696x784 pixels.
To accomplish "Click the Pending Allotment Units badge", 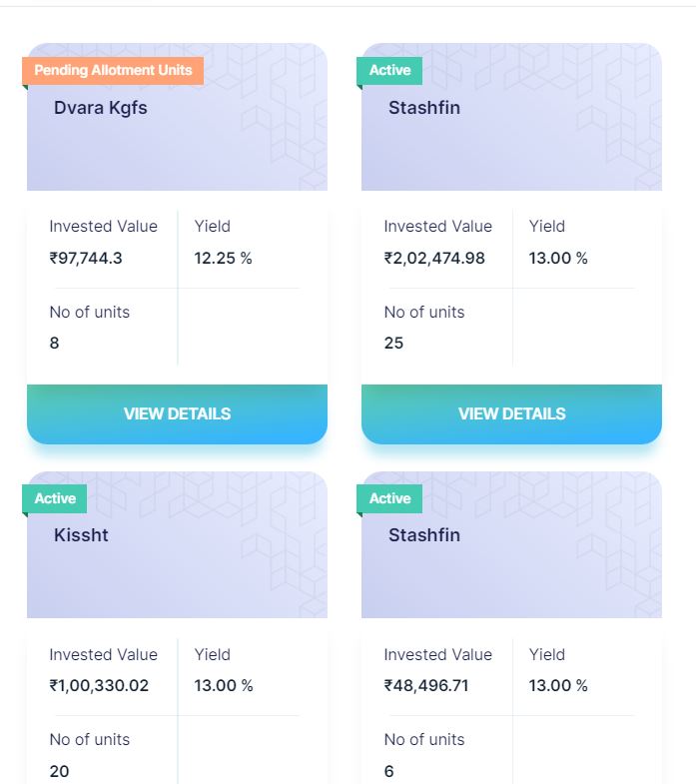I will [x=113, y=71].
